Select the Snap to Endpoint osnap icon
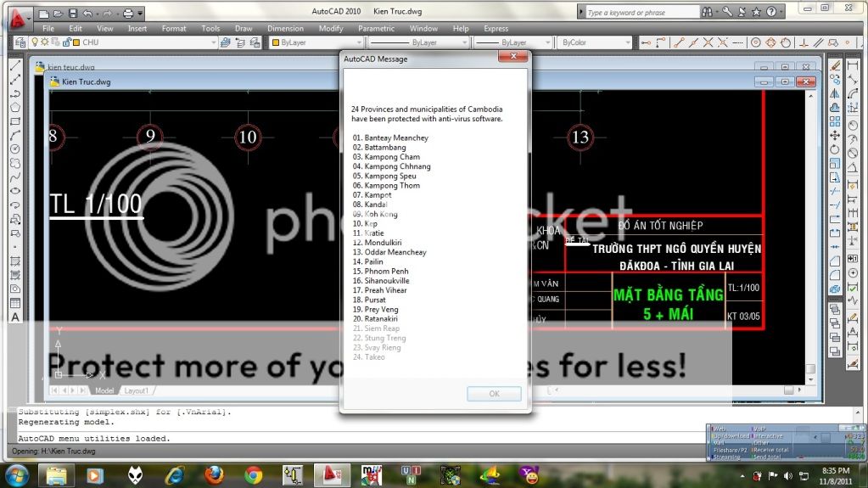 tap(679, 42)
